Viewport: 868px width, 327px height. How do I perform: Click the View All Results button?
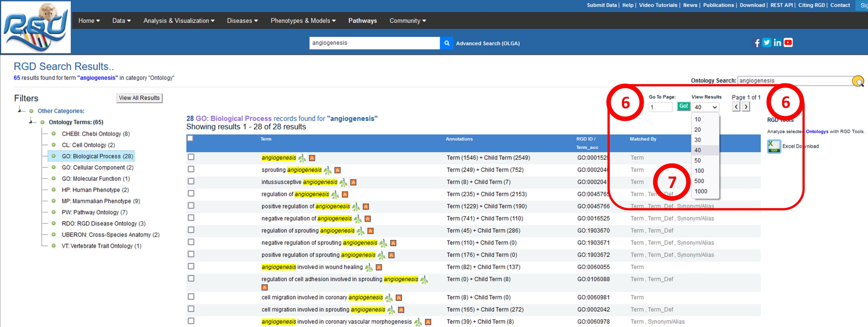click(x=139, y=98)
